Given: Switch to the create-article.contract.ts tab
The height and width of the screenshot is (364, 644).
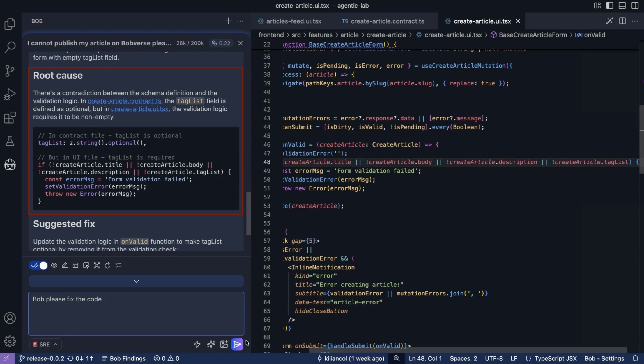Looking at the screenshot, I should (x=387, y=21).
